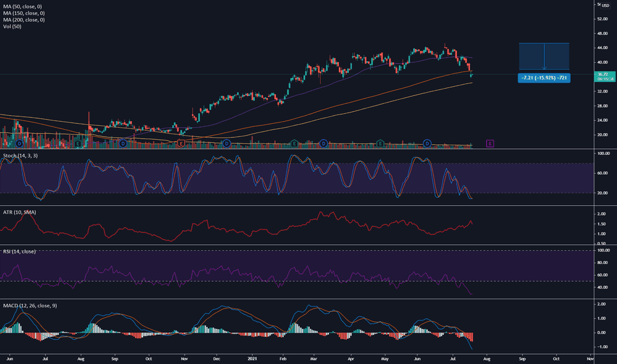Click the dividend marker near March 2021
The image size is (617, 364).
324,144
